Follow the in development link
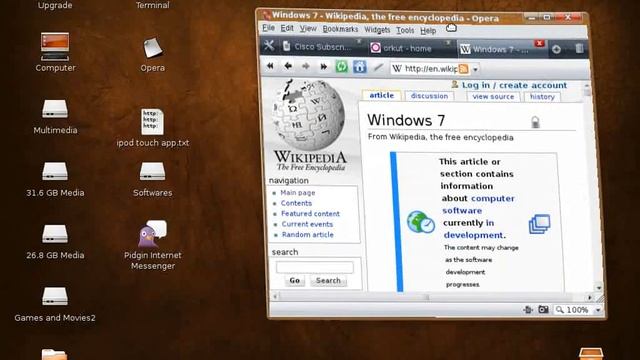Screen dimensions: 640x360 (475, 229)
